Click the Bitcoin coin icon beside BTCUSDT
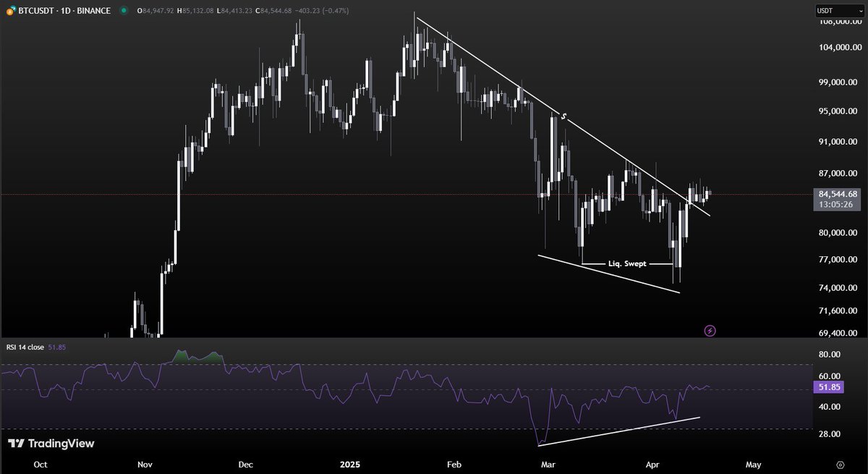Viewport: 868px width, 474px height. click(10, 11)
